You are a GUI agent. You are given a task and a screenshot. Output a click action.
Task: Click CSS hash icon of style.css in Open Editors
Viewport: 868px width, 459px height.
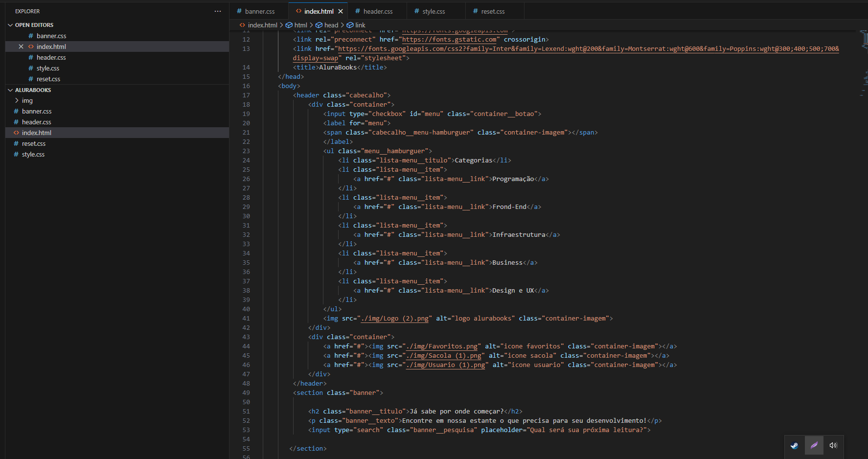click(31, 68)
